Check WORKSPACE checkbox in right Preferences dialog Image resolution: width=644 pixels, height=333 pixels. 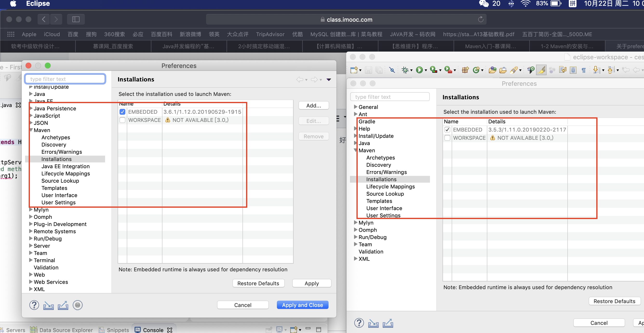point(447,138)
